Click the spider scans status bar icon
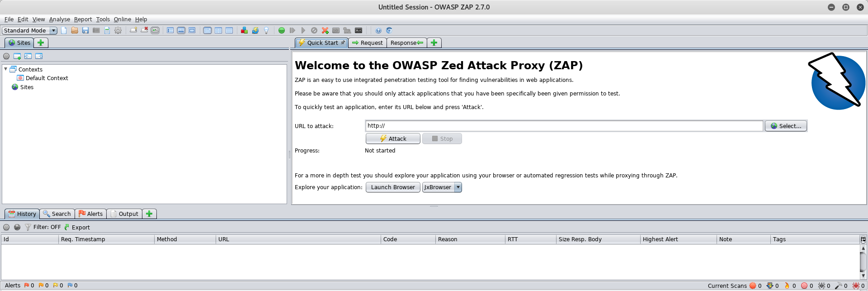868x291 pixels. point(822,286)
